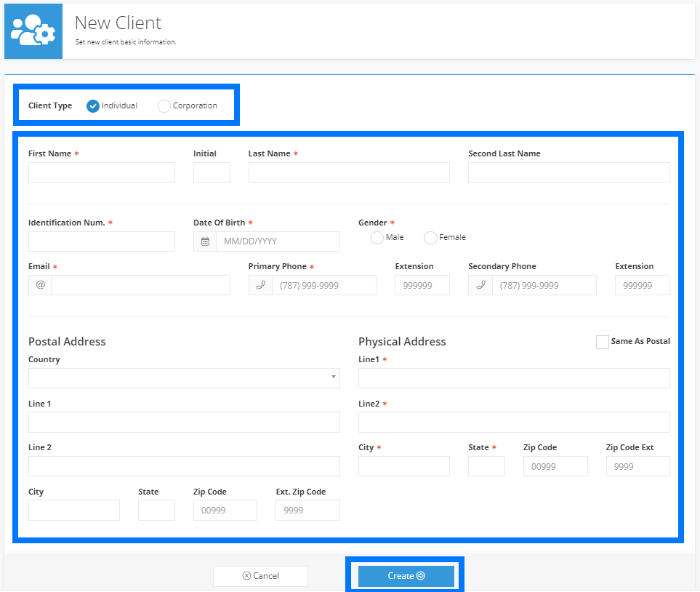Click into the First Name field

[101, 172]
